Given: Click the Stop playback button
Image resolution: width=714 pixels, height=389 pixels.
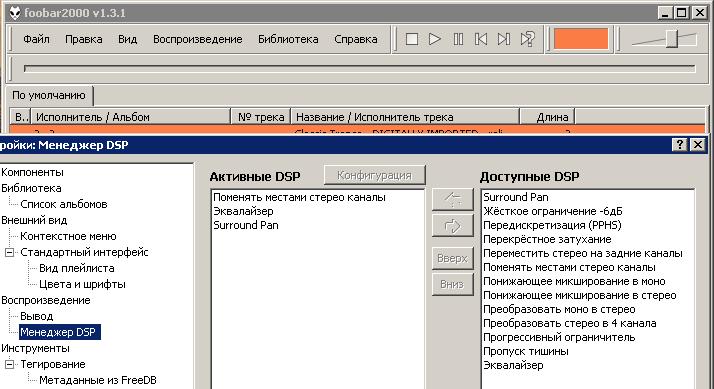Looking at the screenshot, I should [412, 39].
